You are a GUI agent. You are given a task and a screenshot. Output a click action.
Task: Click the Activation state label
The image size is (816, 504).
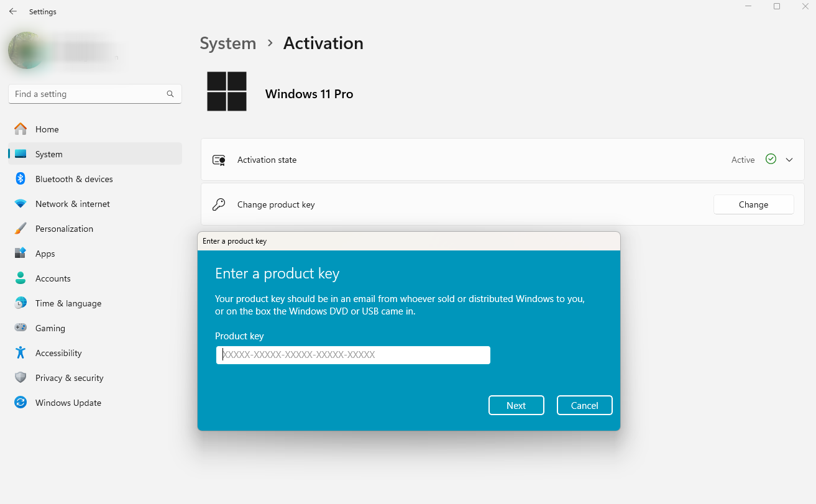[x=267, y=160]
